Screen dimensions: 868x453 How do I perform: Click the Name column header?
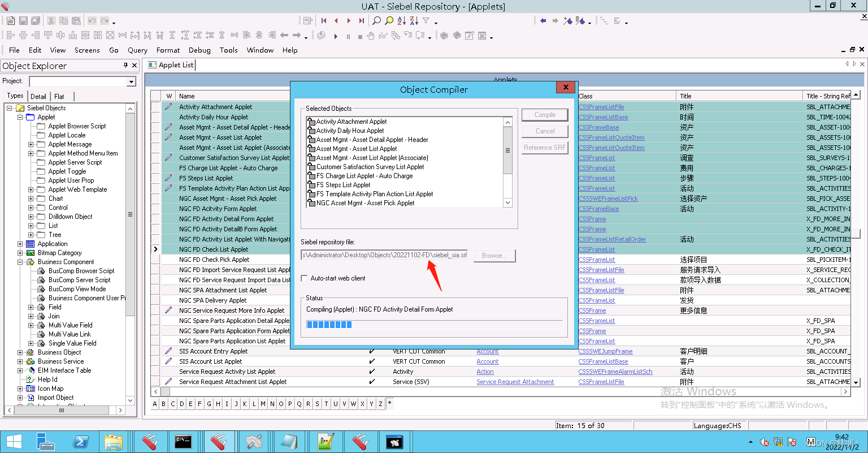tap(186, 96)
